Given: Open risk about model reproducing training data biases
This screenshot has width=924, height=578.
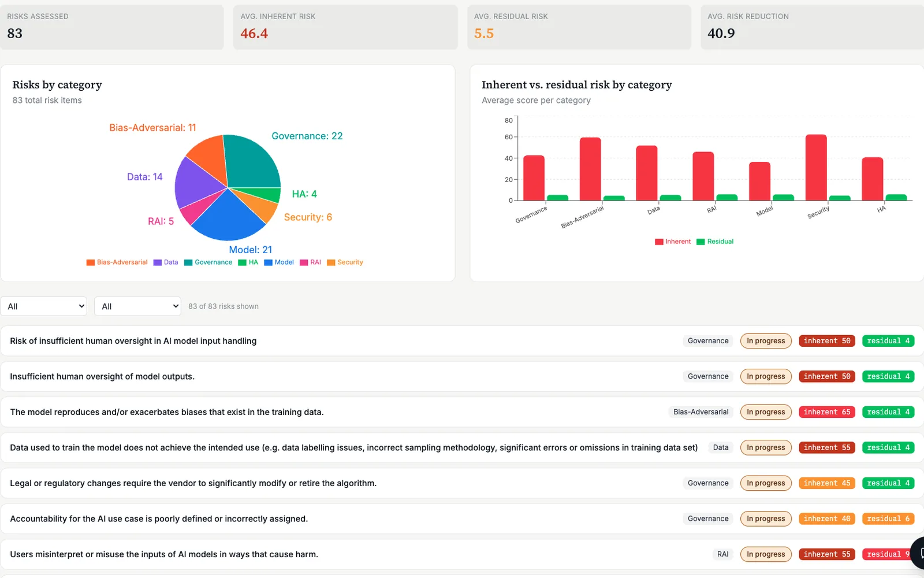Looking at the screenshot, I should pyautogui.click(x=462, y=412).
